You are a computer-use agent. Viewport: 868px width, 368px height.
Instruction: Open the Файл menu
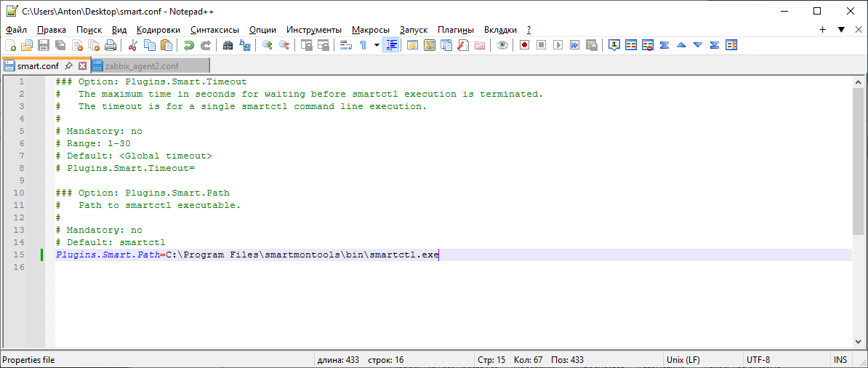point(16,30)
